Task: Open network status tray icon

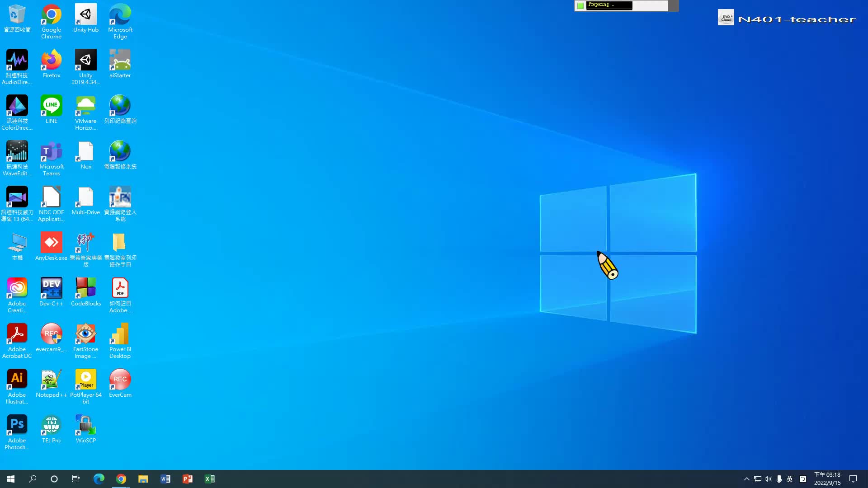Action: pyautogui.click(x=758, y=479)
